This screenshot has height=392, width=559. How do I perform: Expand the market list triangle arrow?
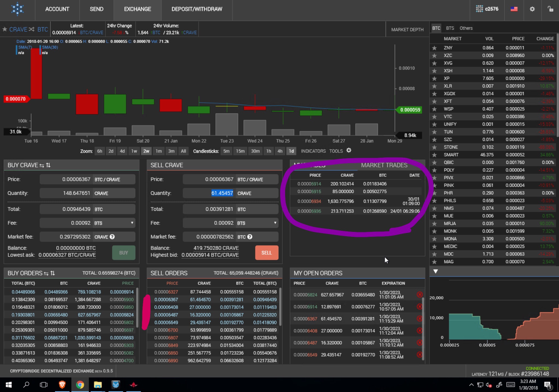pos(436,271)
